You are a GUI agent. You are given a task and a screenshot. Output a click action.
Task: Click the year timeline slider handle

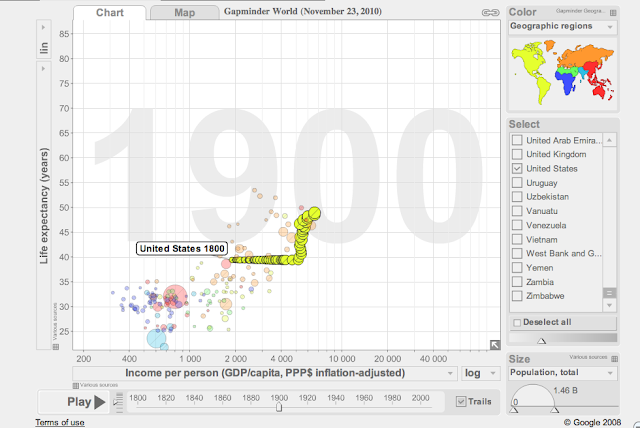click(279, 407)
